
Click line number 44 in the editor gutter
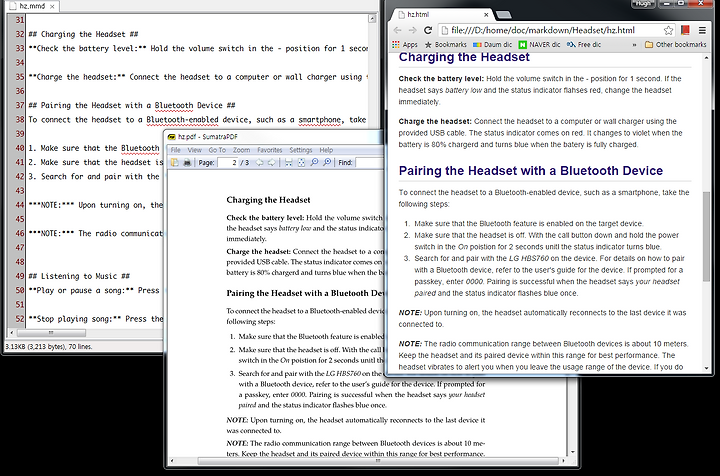point(20,205)
